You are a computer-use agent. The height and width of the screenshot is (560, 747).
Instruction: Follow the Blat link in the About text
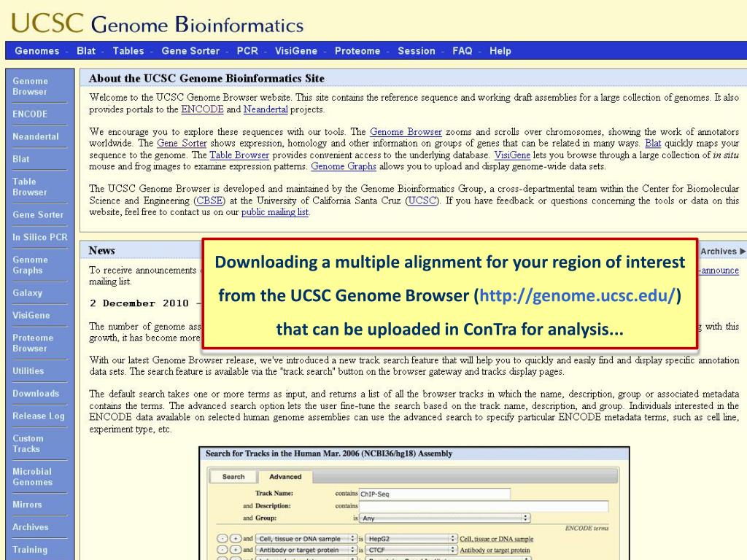coord(653,144)
